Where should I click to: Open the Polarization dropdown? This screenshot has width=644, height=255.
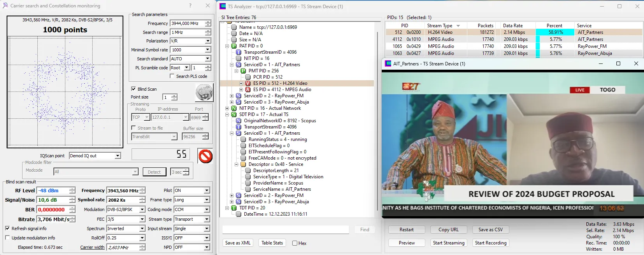(x=208, y=41)
